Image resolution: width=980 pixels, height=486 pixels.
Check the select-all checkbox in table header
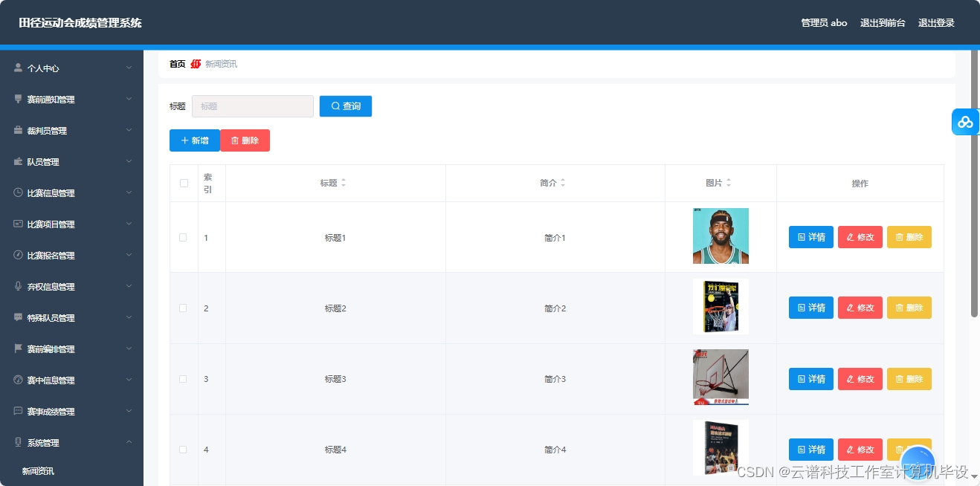click(x=184, y=182)
